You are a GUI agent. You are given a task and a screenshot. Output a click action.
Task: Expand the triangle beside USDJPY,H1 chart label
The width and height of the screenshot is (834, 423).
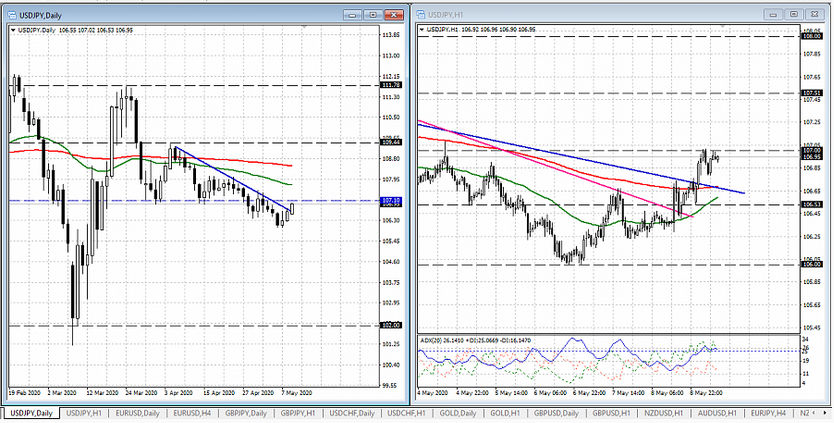click(421, 30)
